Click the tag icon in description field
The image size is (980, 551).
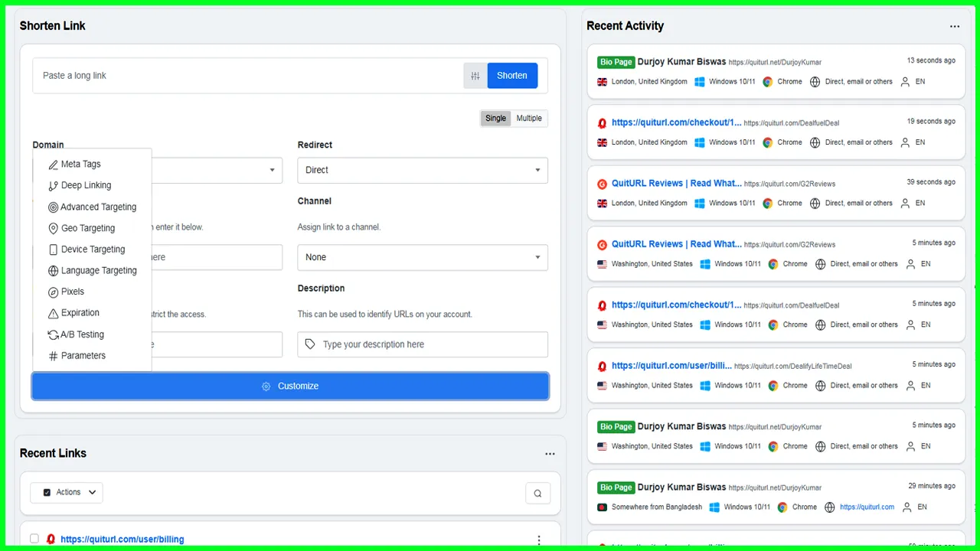click(310, 344)
